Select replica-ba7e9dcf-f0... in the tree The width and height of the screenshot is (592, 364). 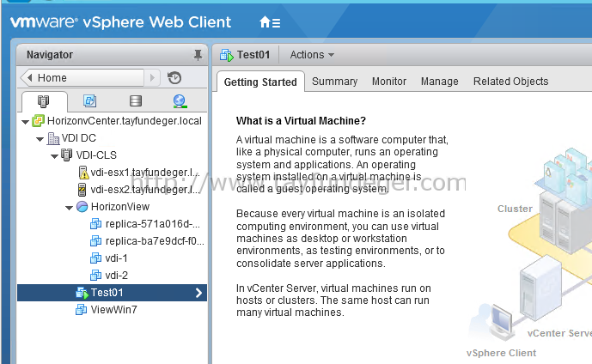155,240
